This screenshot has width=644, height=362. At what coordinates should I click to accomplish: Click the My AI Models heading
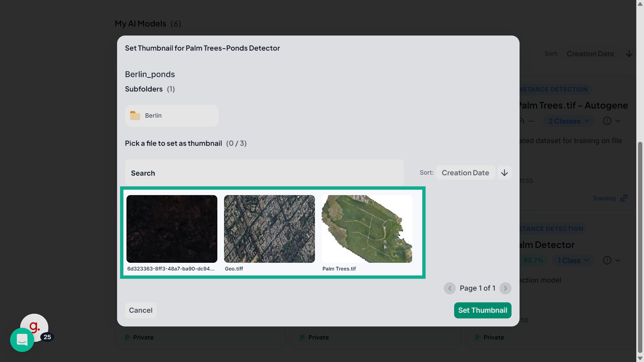[x=141, y=24]
